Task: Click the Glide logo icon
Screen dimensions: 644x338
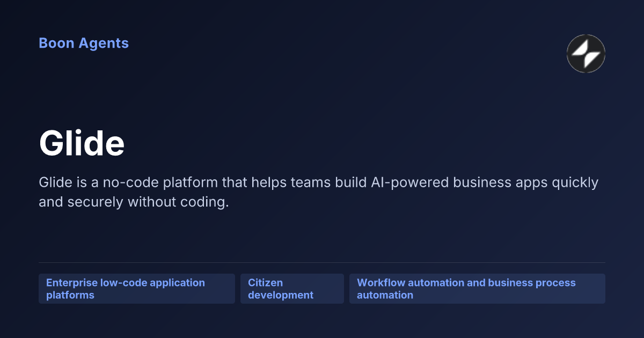Action: 586,54
